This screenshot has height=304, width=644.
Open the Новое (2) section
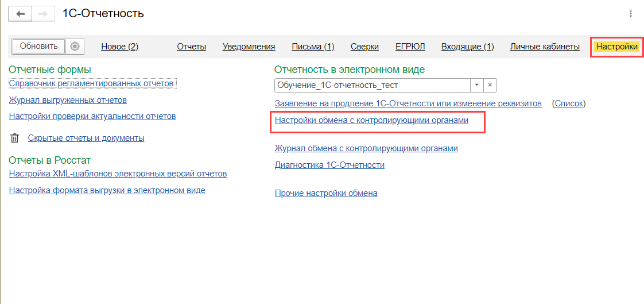pyautogui.click(x=119, y=47)
